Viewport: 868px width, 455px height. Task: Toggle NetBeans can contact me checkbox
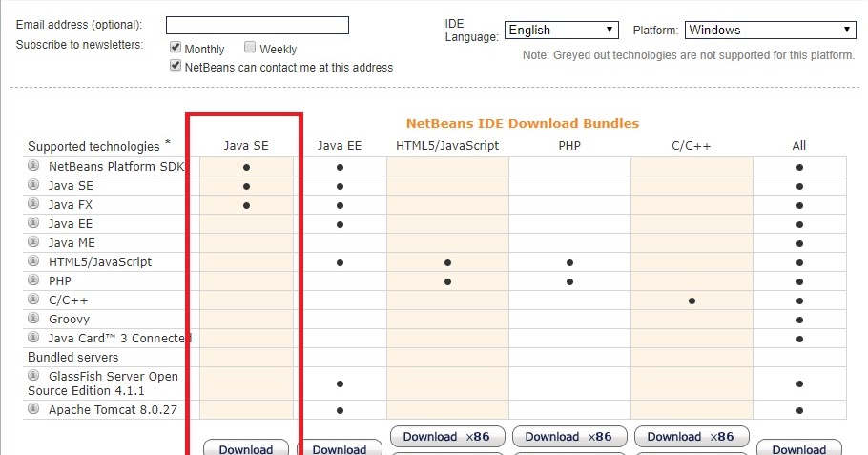[176, 65]
